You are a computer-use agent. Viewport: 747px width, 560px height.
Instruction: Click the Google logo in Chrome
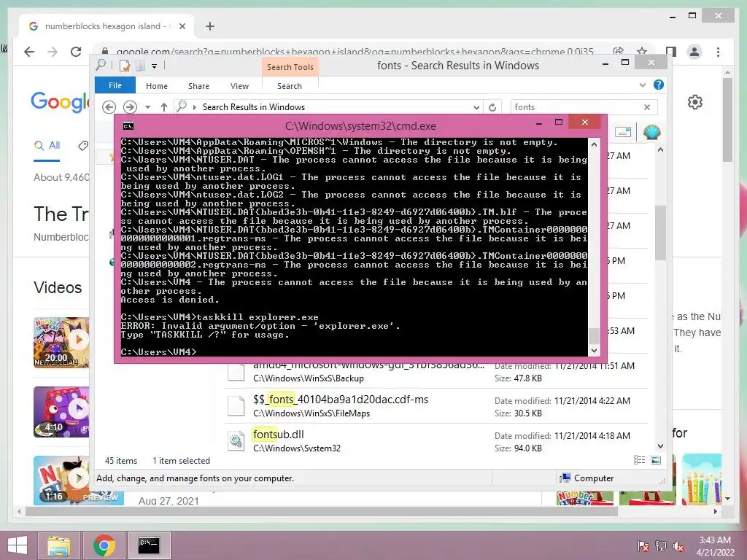point(60,101)
